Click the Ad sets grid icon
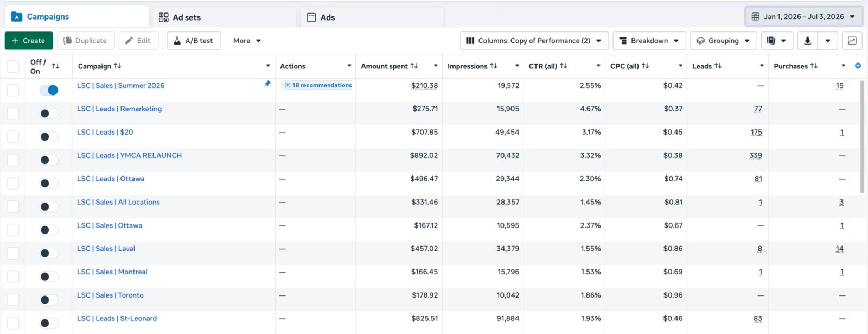 point(163,17)
